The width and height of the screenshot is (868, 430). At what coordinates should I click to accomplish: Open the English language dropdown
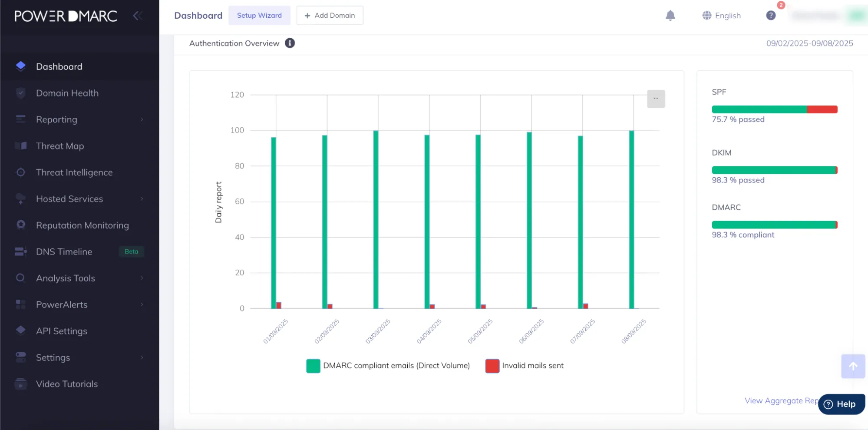pyautogui.click(x=722, y=16)
